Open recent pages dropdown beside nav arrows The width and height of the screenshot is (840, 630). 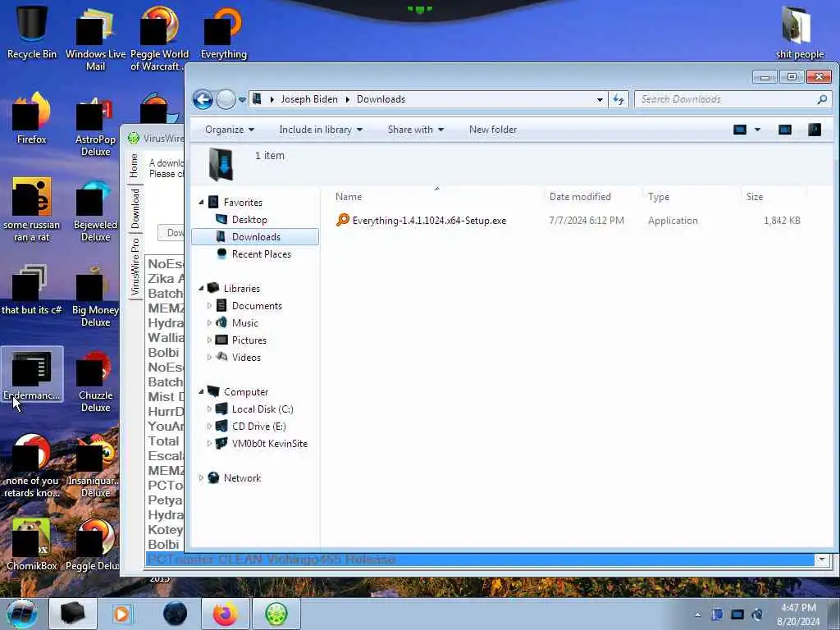(x=242, y=99)
